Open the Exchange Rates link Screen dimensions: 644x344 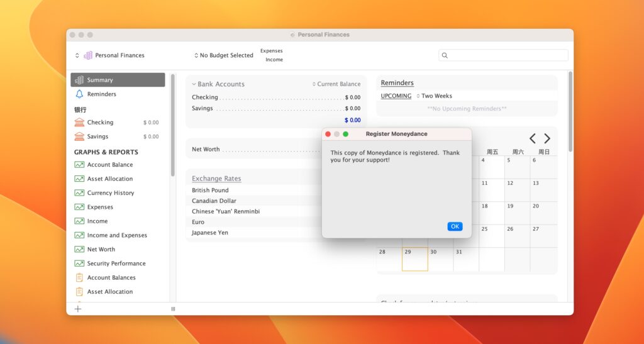coord(216,179)
